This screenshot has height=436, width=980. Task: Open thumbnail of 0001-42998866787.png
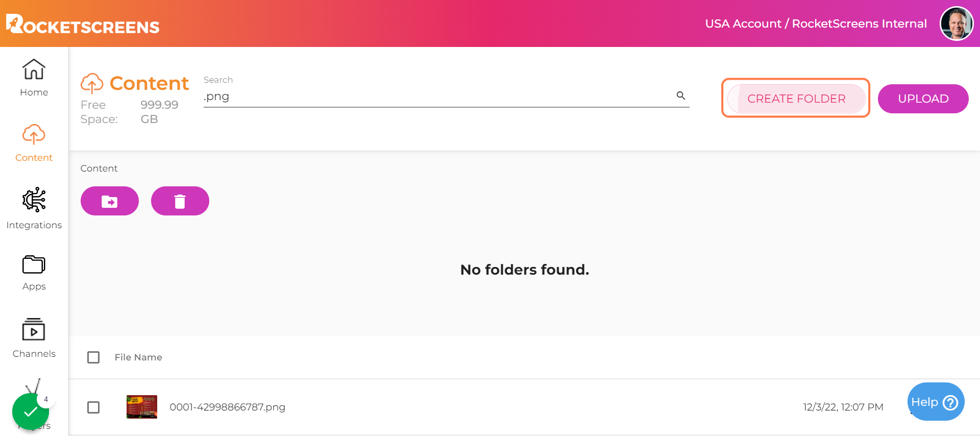pyautogui.click(x=142, y=407)
